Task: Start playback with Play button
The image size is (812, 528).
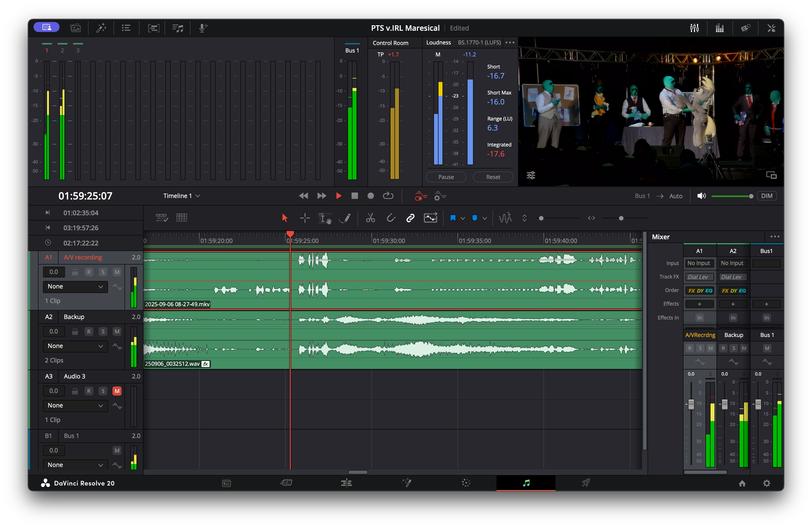Action: click(338, 196)
